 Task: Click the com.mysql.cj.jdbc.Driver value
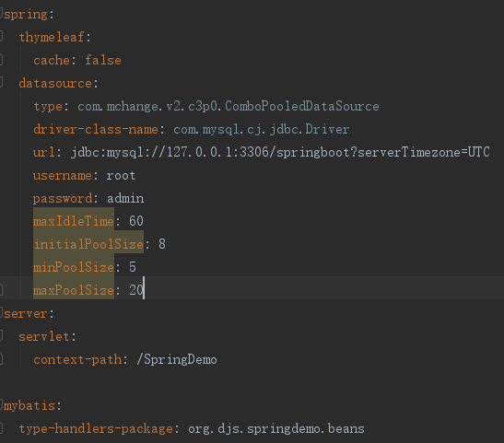tap(262, 130)
